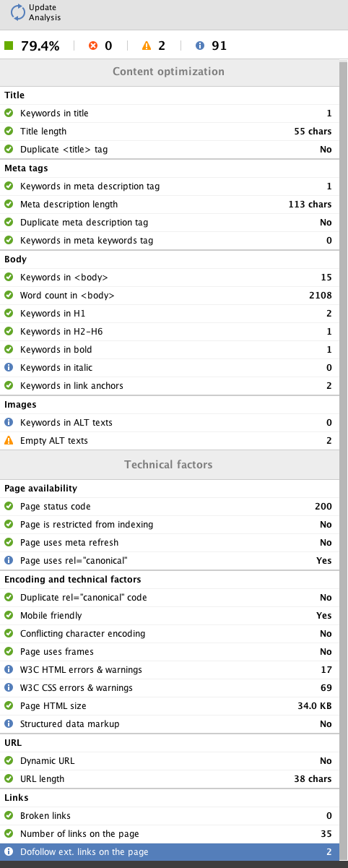This screenshot has height=868, width=348.
Task: Click info icon beside Keywords in italic
Action: tap(9, 368)
